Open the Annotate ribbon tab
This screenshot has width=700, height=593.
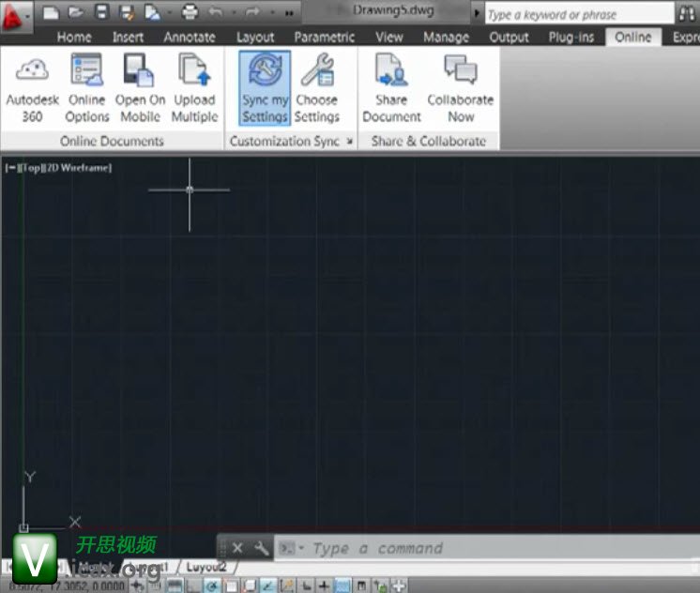190,37
